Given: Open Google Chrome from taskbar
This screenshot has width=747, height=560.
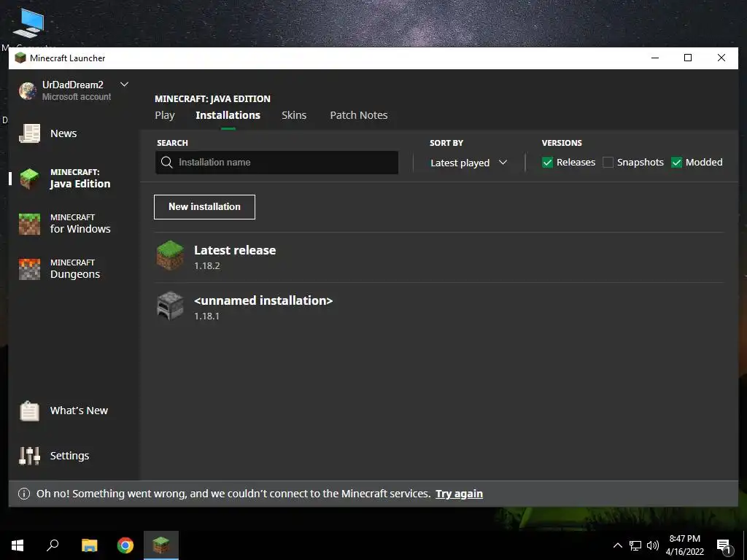Looking at the screenshot, I should pyautogui.click(x=125, y=545).
